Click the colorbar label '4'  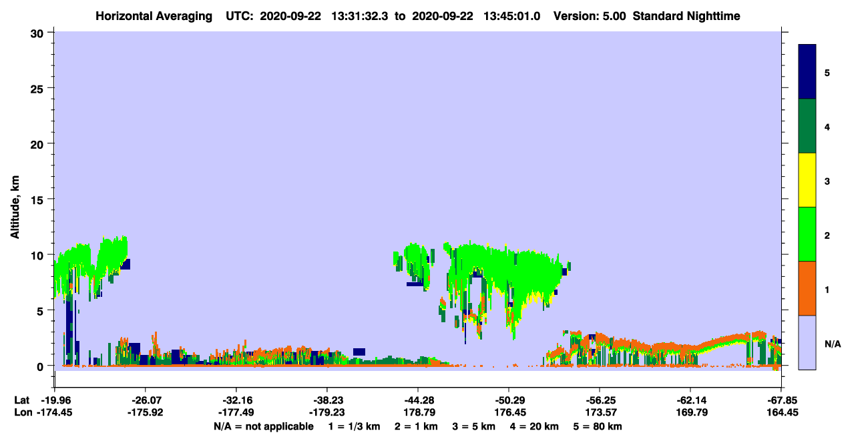coord(827,127)
